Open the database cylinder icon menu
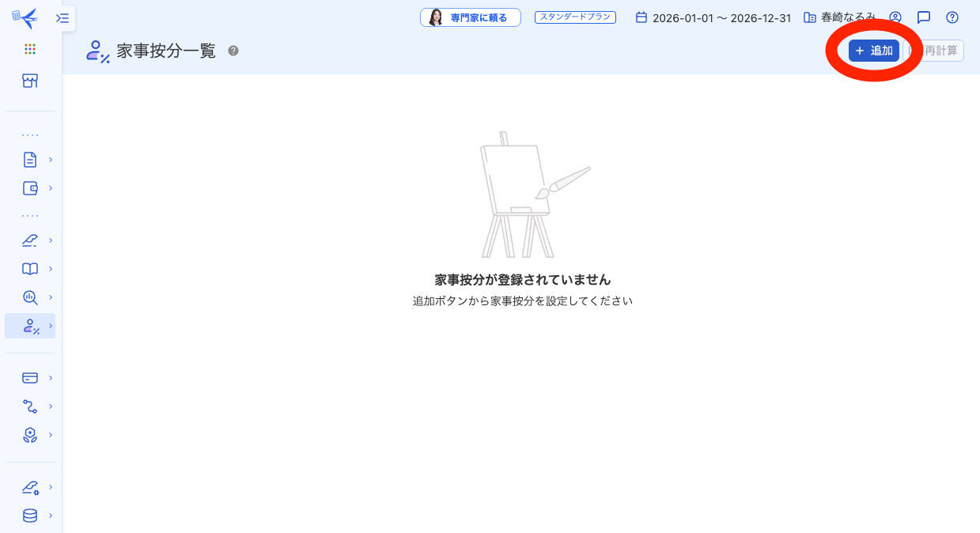This screenshot has height=533, width=980. [x=30, y=516]
